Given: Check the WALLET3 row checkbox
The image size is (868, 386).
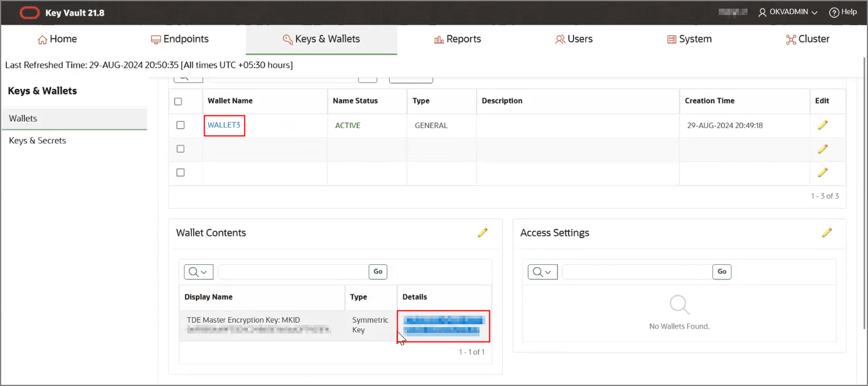Looking at the screenshot, I should point(180,125).
